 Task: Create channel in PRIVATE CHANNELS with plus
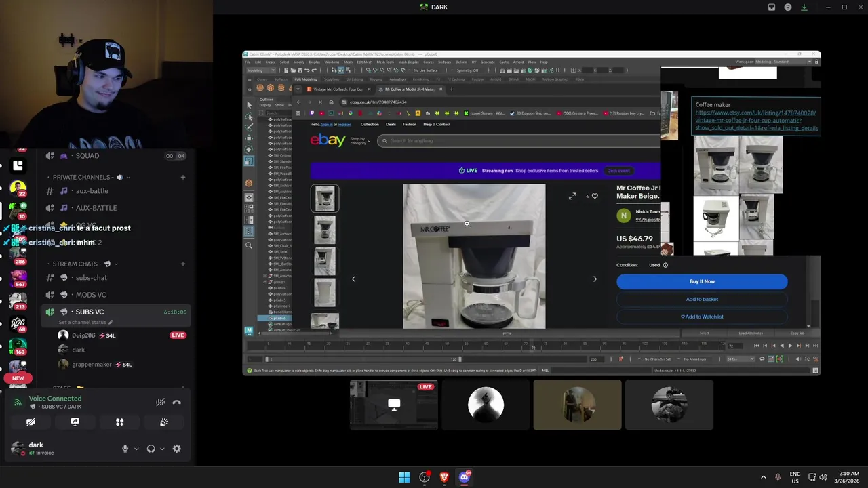click(x=182, y=178)
